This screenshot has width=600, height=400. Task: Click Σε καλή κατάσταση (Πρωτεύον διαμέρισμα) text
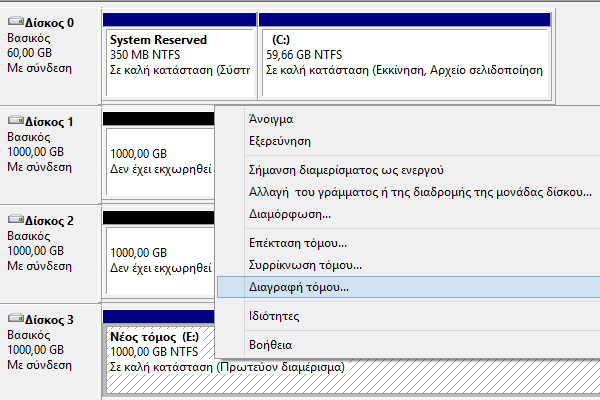point(227,367)
